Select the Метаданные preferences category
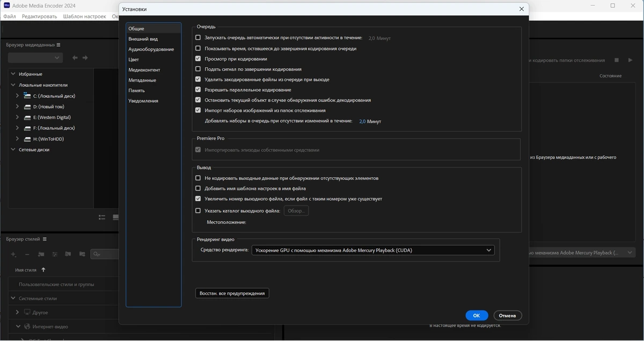Screen dimensions: 644x341 pyautogui.click(x=153, y=80)
